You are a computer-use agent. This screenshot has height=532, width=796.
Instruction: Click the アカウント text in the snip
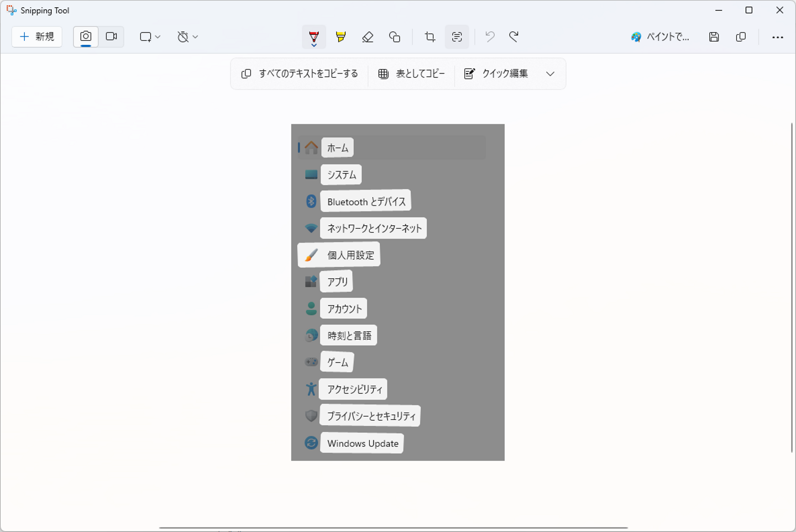click(x=344, y=309)
